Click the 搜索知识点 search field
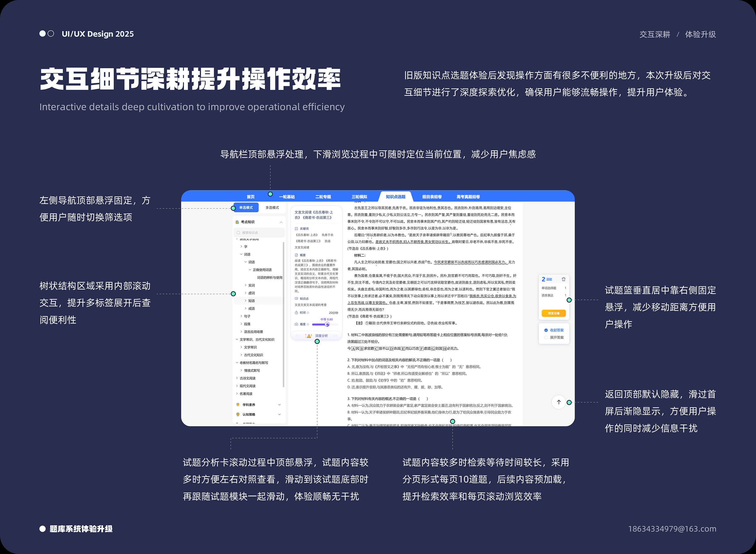Viewport: 756px width, 554px height. (259, 233)
